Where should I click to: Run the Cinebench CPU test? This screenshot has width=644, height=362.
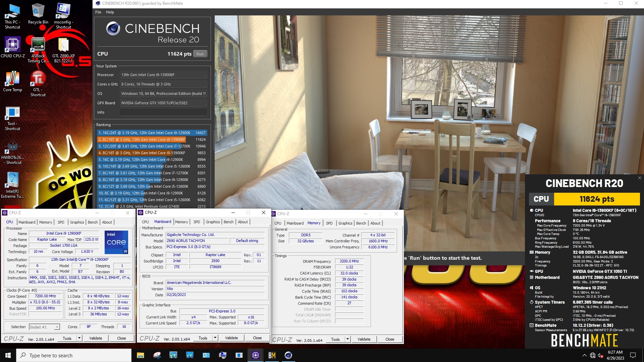(x=200, y=54)
